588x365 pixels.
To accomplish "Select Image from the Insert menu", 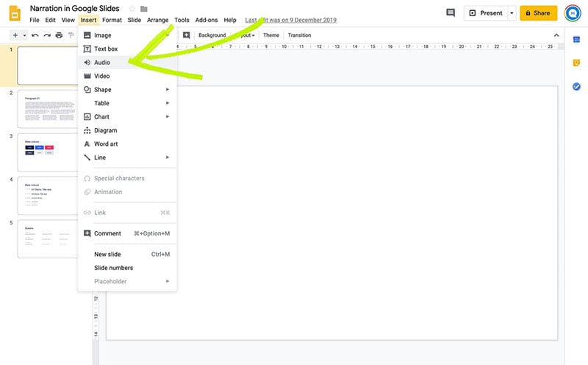I will click(127, 35).
